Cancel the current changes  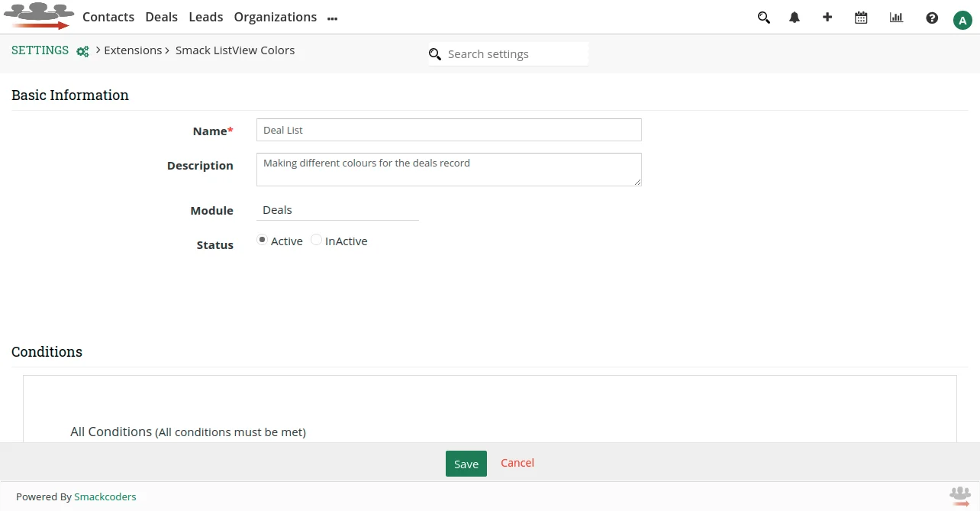pos(517,463)
